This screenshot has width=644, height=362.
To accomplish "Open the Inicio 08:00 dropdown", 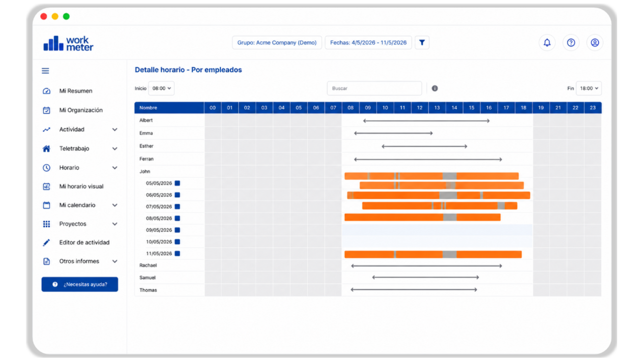I will (x=161, y=88).
